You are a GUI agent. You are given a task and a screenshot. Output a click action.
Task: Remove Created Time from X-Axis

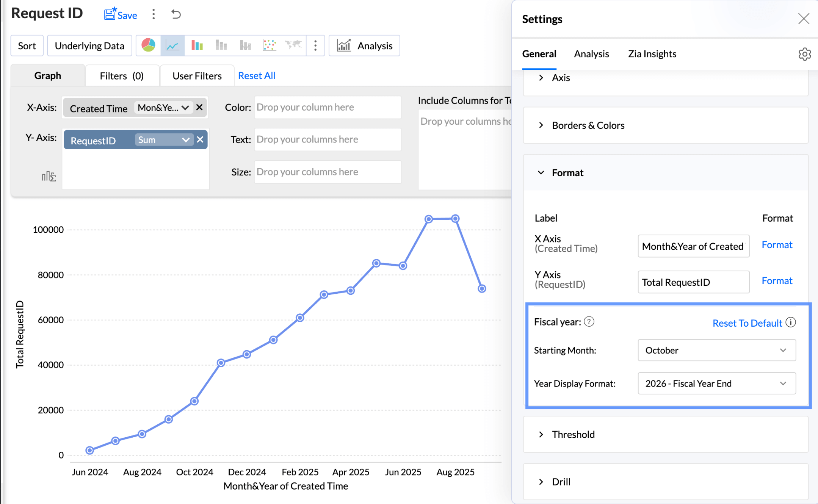click(199, 108)
